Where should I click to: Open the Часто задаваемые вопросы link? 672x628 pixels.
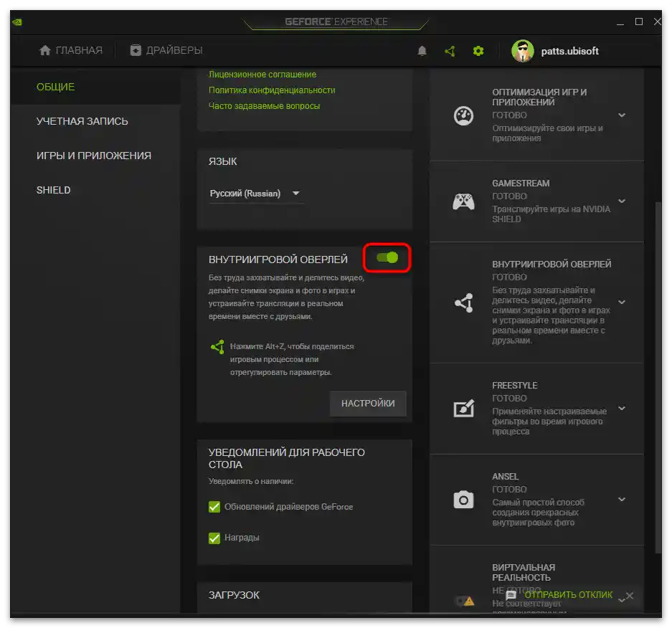click(264, 106)
